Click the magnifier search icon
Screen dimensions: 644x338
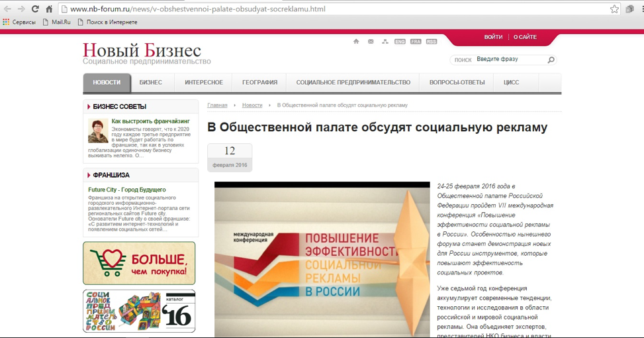point(551,60)
